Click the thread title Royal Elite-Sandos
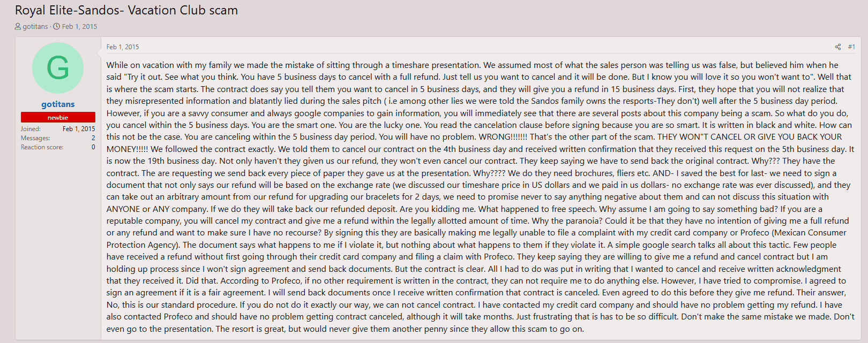This screenshot has width=868, height=343. pos(126,10)
